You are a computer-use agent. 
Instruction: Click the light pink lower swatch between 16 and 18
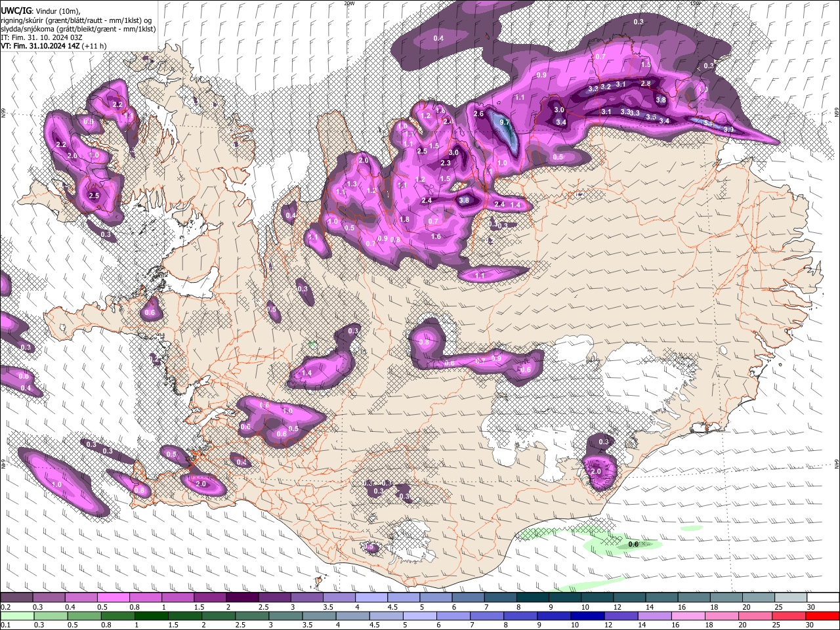[688, 616]
